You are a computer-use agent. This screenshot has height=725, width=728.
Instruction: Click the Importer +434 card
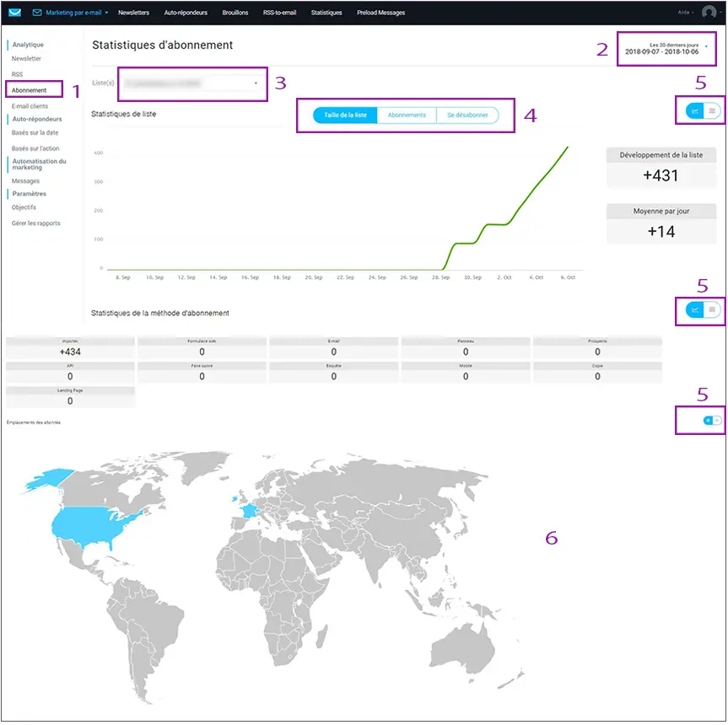(x=70, y=348)
